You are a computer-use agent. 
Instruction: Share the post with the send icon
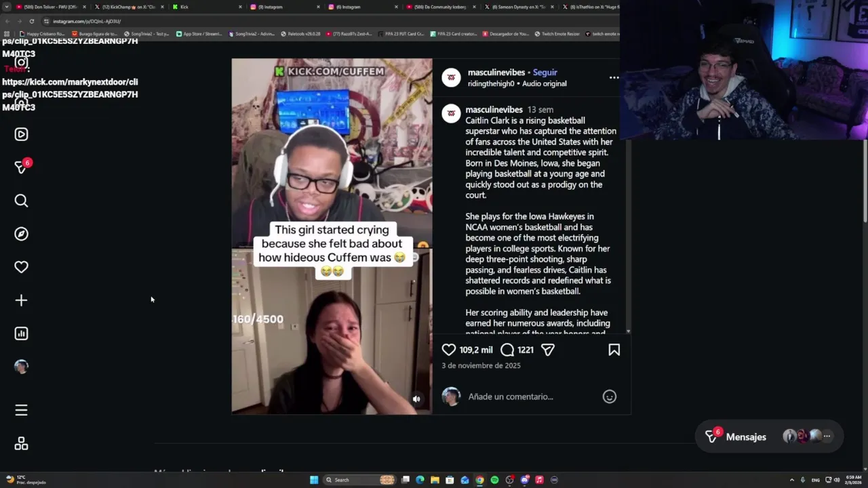tap(548, 350)
